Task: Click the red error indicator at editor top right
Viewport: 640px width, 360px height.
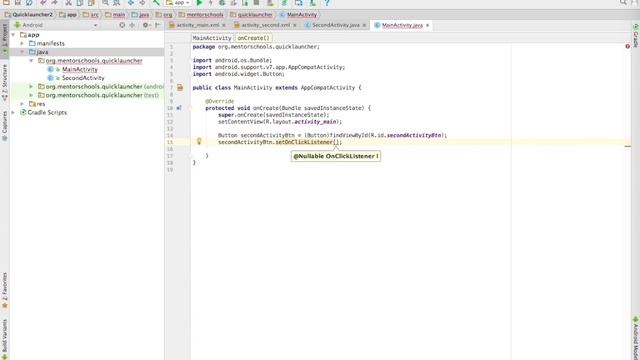Action: tap(628, 47)
